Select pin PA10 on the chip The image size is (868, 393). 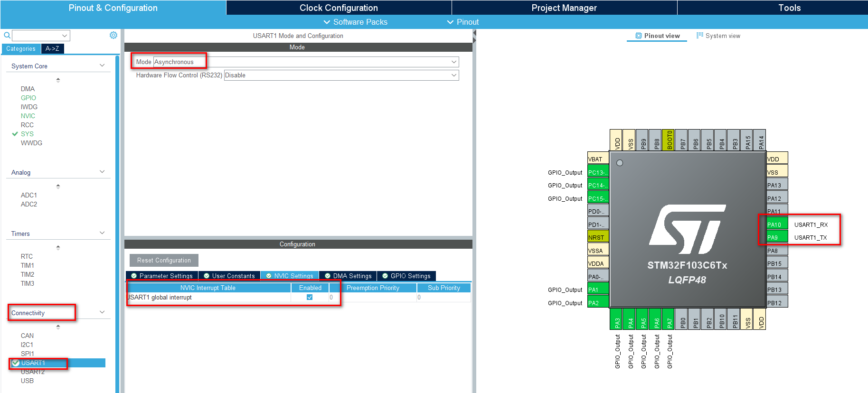pos(777,224)
